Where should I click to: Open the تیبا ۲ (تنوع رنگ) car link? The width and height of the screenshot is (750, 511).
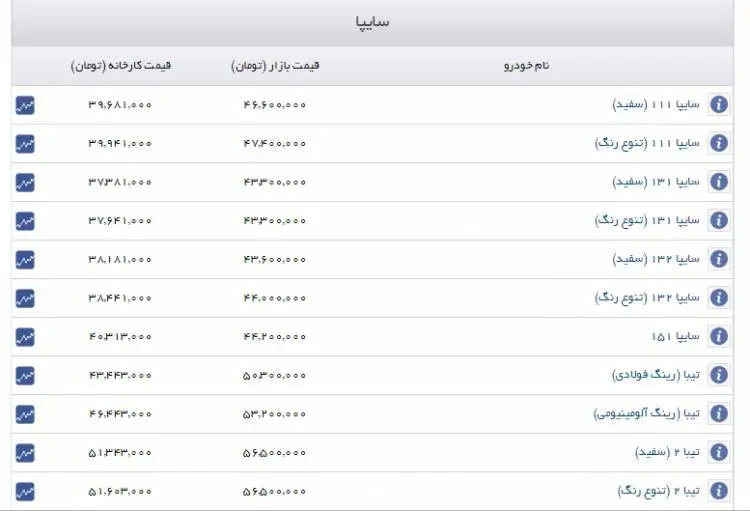pos(659,491)
